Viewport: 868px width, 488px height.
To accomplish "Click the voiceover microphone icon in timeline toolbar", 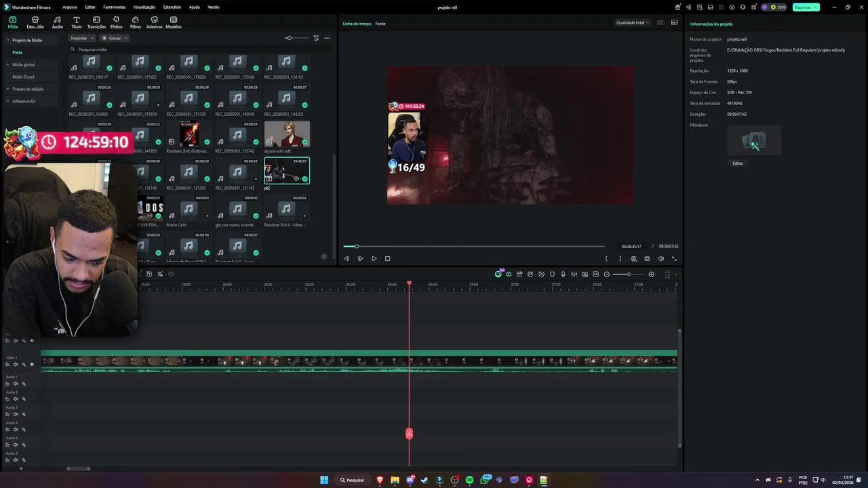I will click(x=563, y=274).
